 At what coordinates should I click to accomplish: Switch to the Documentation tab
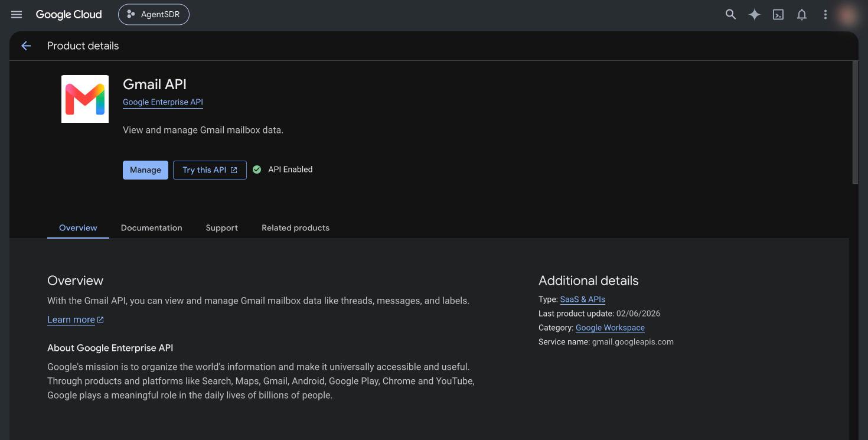(x=152, y=227)
